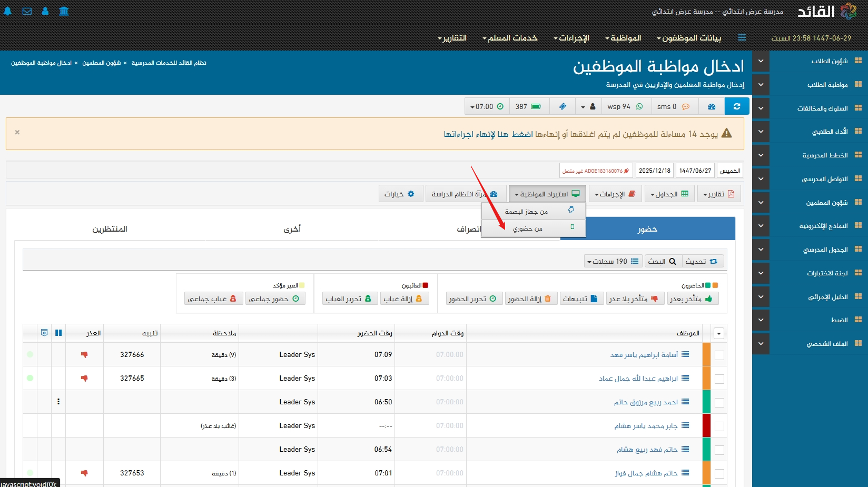
Task: Click the user profile icon
Action: (45, 11)
